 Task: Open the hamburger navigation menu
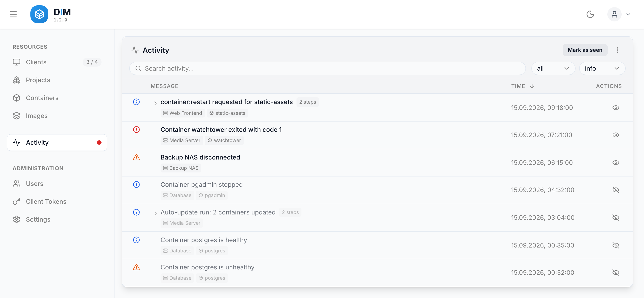(13, 14)
